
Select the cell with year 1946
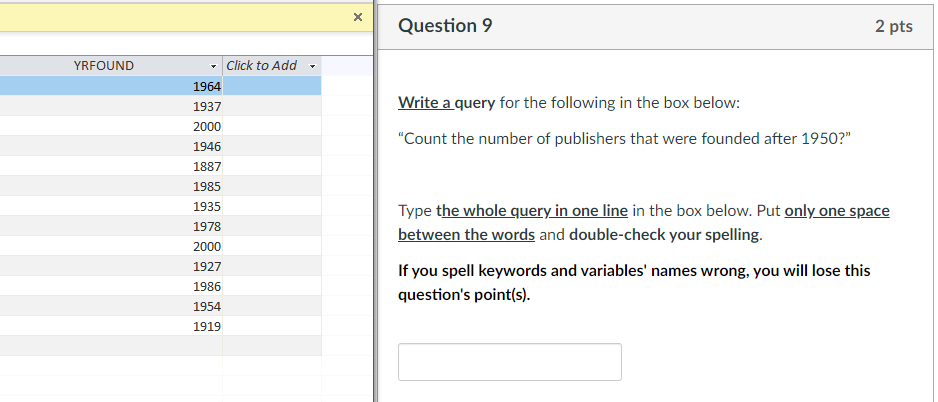(111, 147)
